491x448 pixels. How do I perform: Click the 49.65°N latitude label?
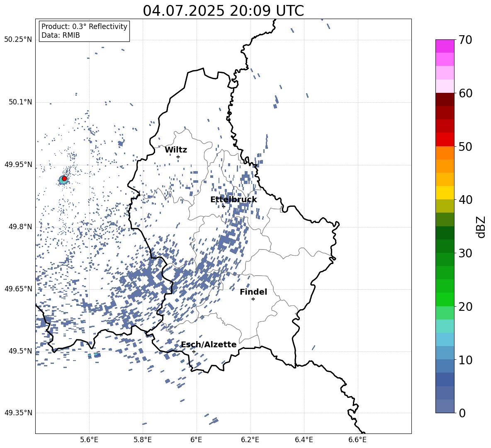[18, 288]
